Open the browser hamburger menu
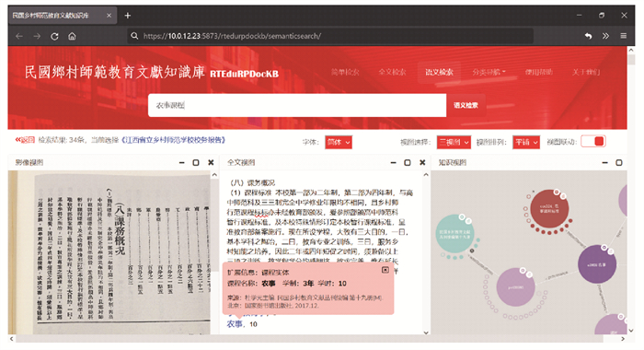The width and height of the screenshot is (644, 350). 624,36
